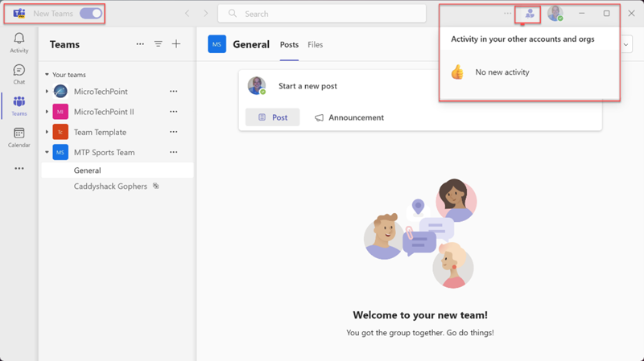
Task: Open Settings and more ellipsis in title bar
Action: (508, 14)
